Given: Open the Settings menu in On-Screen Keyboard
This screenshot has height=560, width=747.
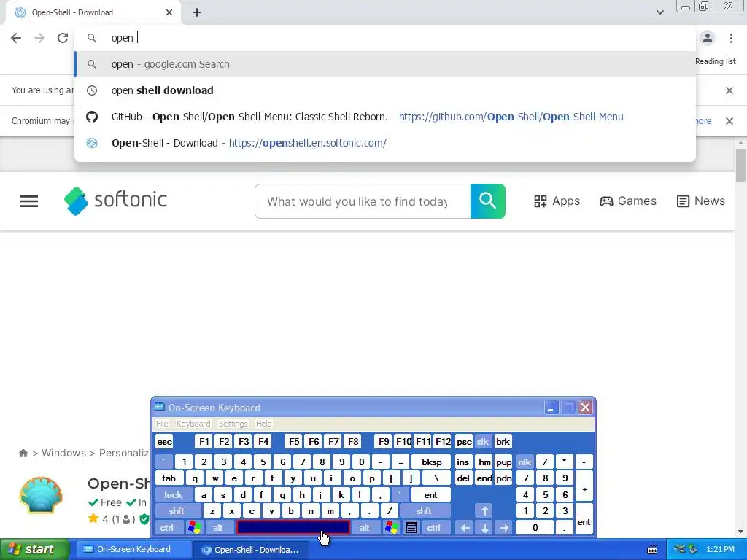Looking at the screenshot, I should 233,424.
